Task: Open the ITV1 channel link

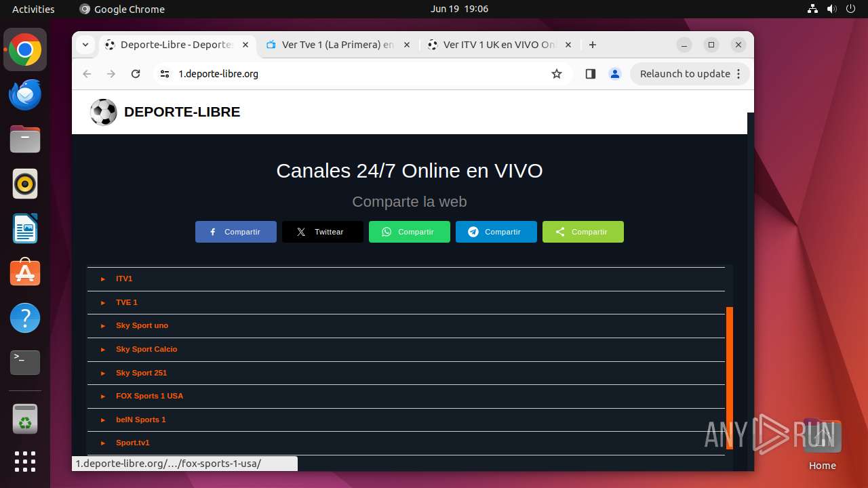Action: coord(124,279)
